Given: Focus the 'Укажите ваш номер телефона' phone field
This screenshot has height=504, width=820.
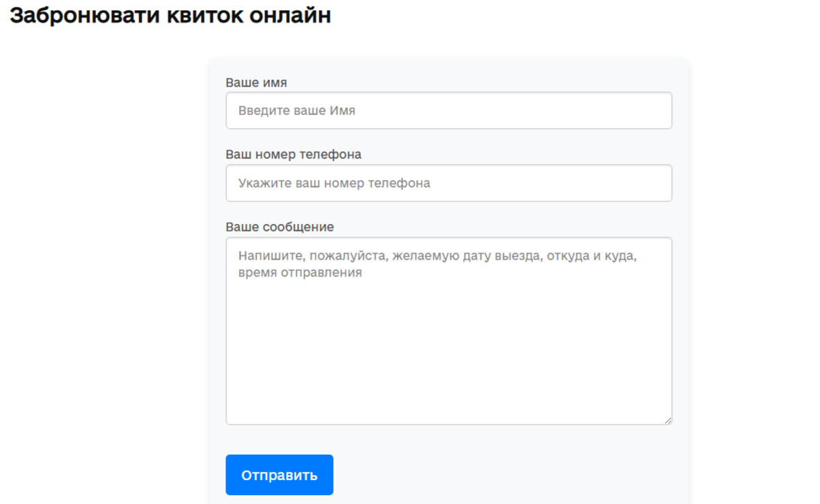Looking at the screenshot, I should (448, 183).
